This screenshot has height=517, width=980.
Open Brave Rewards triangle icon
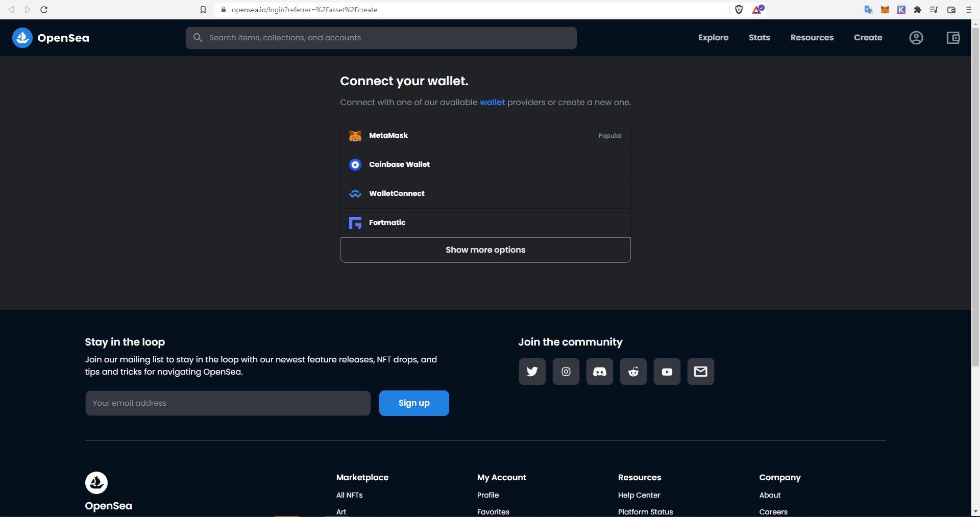(757, 9)
